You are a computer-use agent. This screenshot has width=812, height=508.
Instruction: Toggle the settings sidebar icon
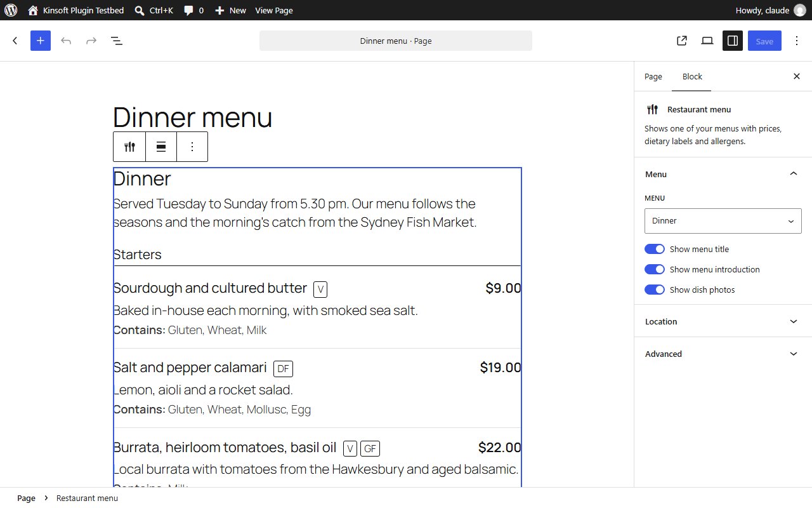733,41
